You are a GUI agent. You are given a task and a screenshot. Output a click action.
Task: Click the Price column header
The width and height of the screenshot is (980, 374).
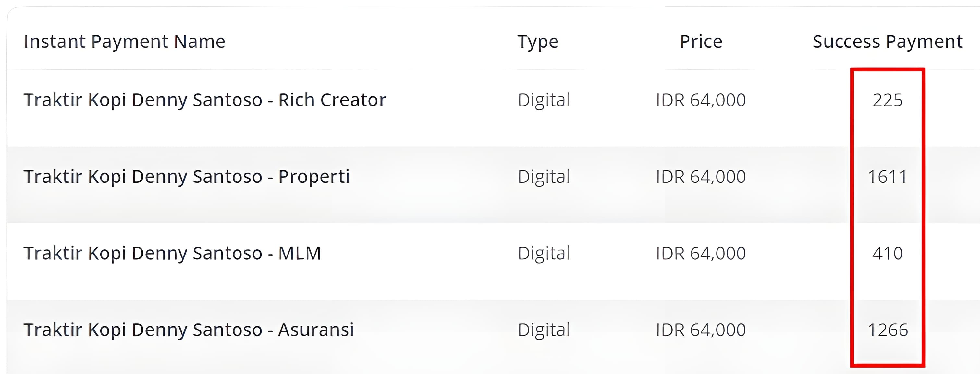[701, 42]
